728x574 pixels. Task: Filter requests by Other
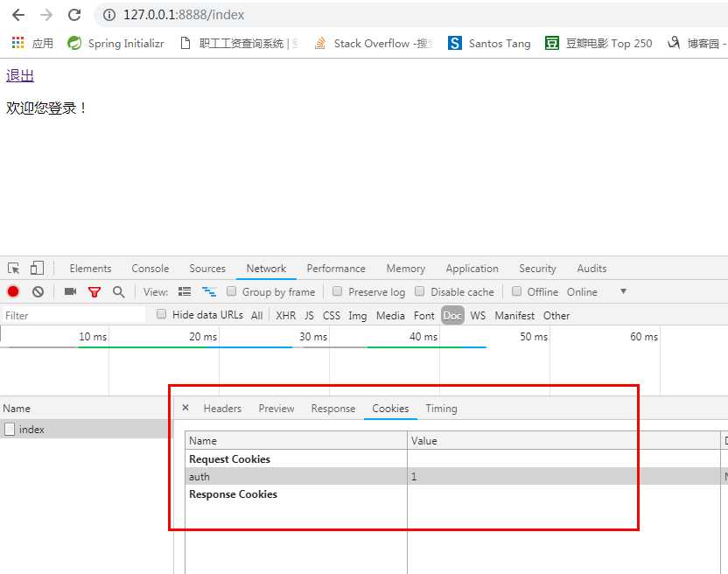pyautogui.click(x=556, y=315)
